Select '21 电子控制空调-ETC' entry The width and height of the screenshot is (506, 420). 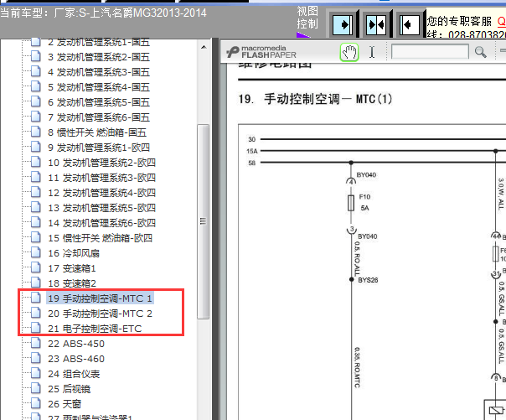tap(95, 329)
